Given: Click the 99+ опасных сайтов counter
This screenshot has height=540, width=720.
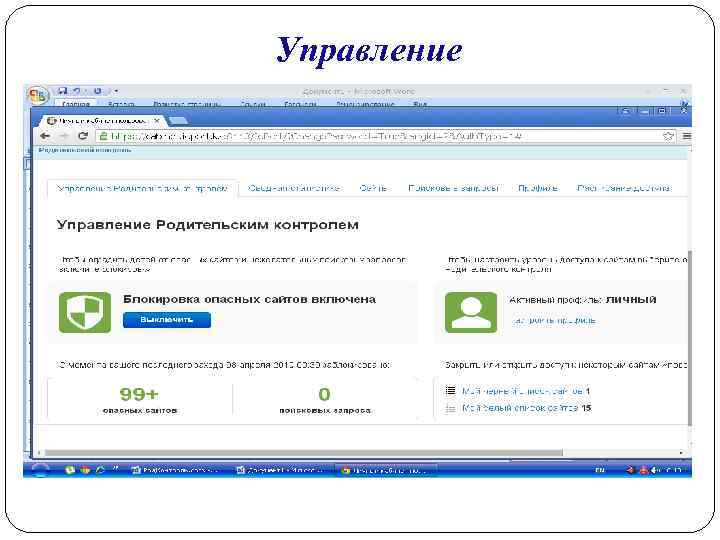Looking at the screenshot, I should coord(140,399).
